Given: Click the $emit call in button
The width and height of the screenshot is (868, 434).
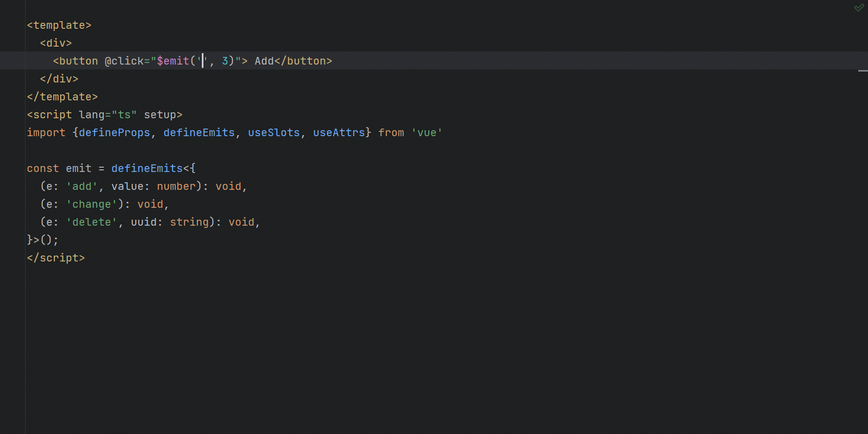Looking at the screenshot, I should point(173,61).
